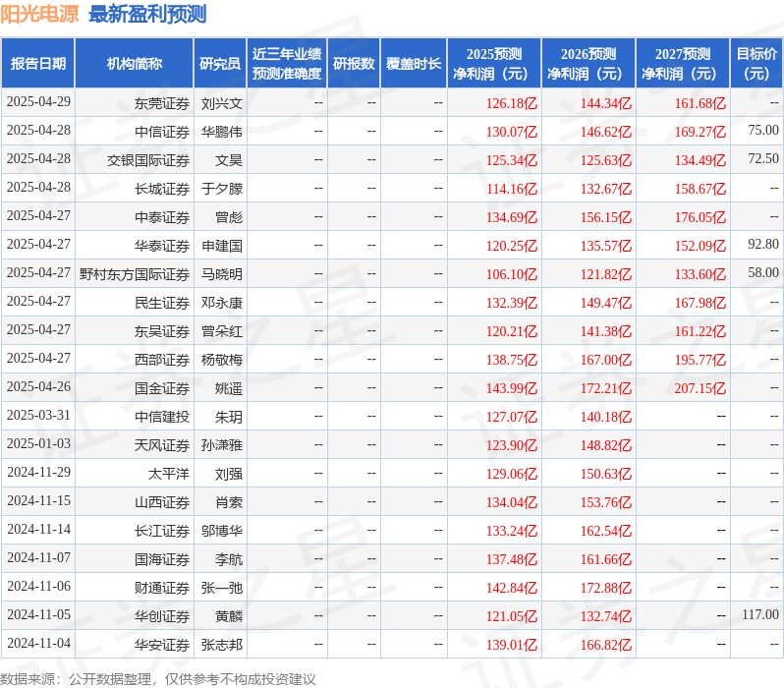Image resolution: width=784 pixels, height=688 pixels.
Task: Select the date 2025-04-26
Action: pos(38,387)
